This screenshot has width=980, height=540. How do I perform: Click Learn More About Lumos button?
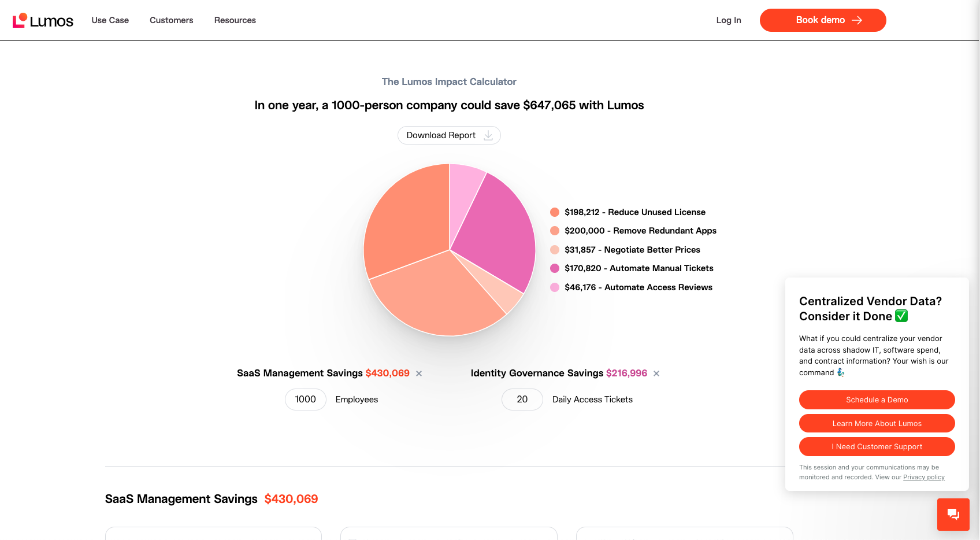pos(877,423)
